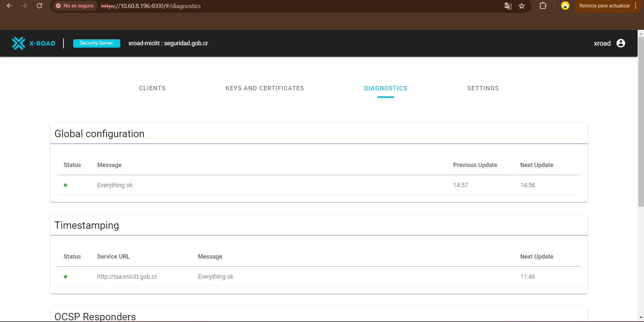Open the Chrome three-dot menu
Image resolution: width=644 pixels, height=322 pixels.
[636, 6]
